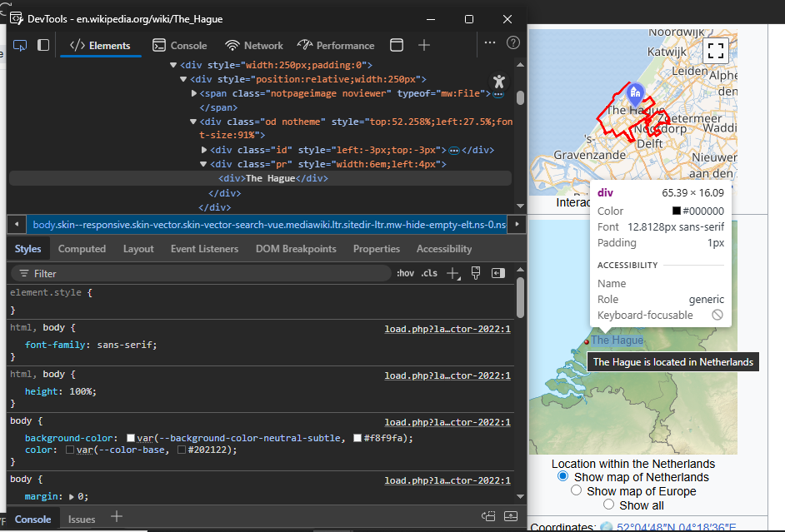Click the floating accessibility figure icon
The image size is (785, 532).
point(498,81)
